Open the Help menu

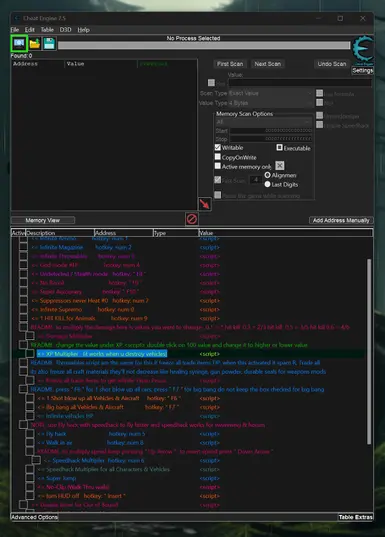pos(83,30)
